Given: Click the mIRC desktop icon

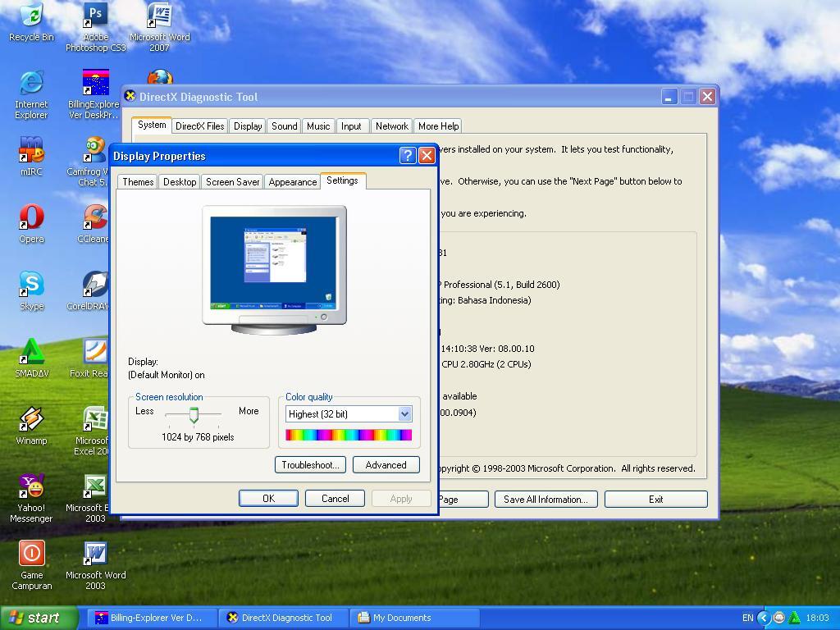Looking at the screenshot, I should point(32,156).
